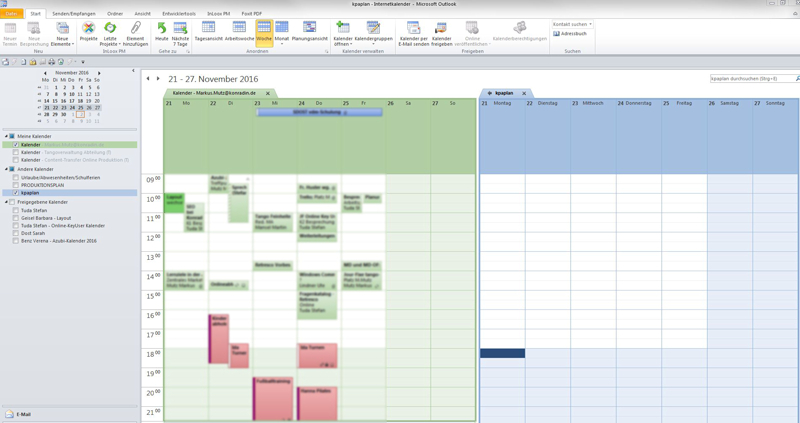The width and height of the screenshot is (800, 423).
Task: Open the Ansicht ribbon tab
Action: point(143,14)
